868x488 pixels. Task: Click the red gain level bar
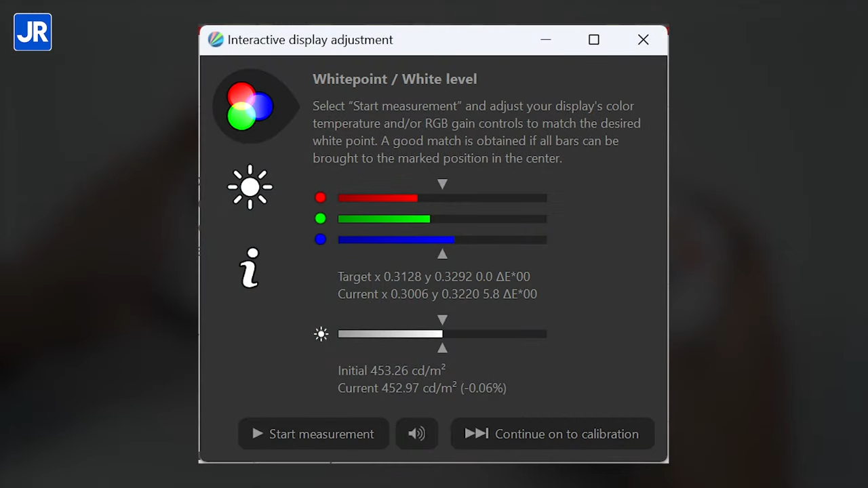pos(441,198)
